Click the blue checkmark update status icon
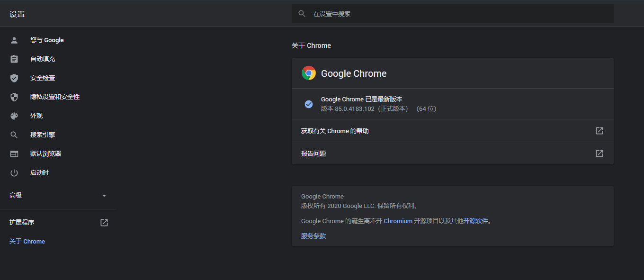Image resolution: width=644 pixels, height=280 pixels. pyautogui.click(x=309, y=104)
